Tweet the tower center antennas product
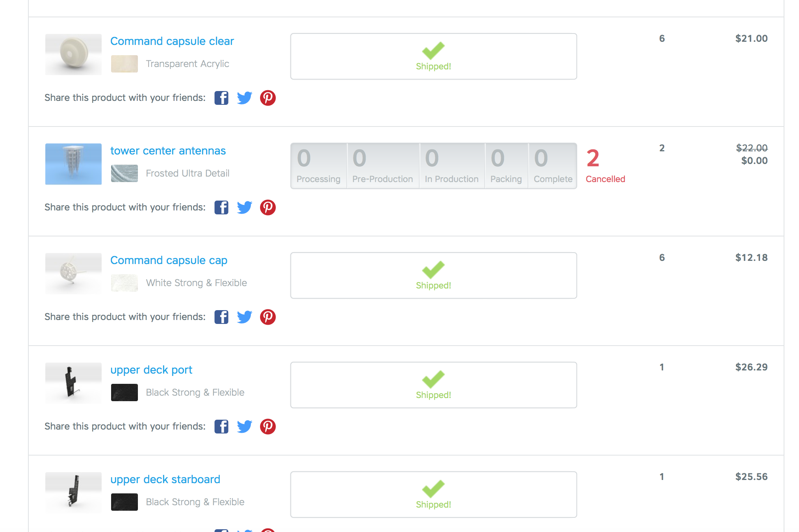 [x=245, y=207]
